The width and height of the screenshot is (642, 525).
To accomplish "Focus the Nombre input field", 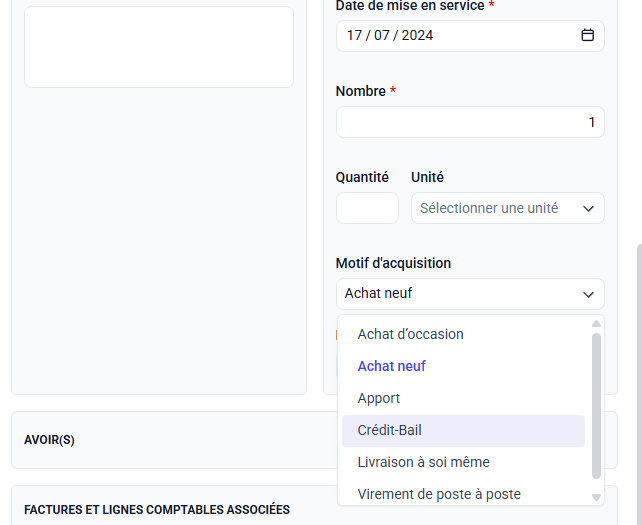I will click(469, 122).
